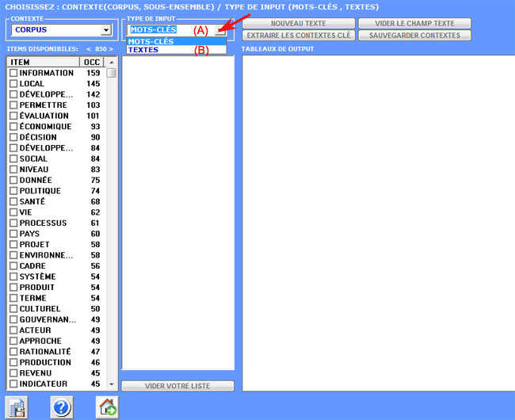515x420 pixels.
Task: Click the item list scroll-down arrow
Action: pos(112,384)
